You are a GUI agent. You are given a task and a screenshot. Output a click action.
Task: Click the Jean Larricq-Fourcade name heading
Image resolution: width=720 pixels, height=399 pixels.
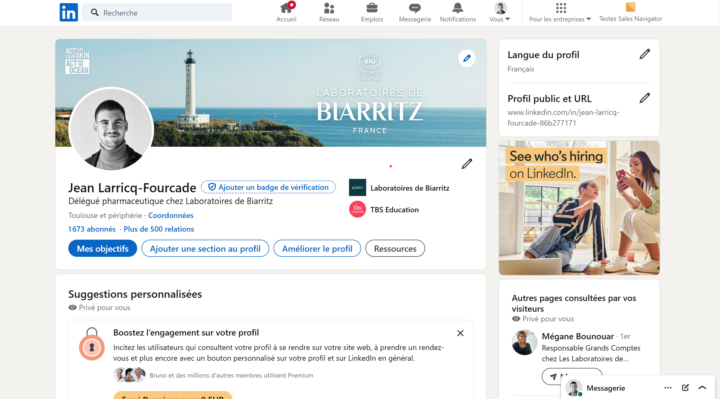(x=132, y=187)
